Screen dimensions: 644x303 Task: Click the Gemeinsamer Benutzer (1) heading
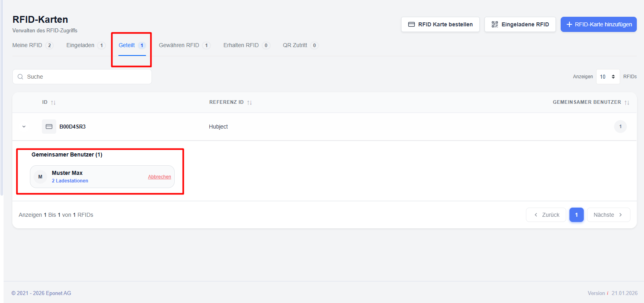pos(67,154)
